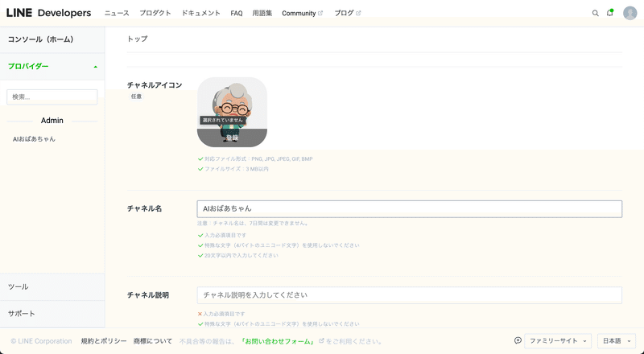Open the ニュース menu

pyautogui.click(x=117, y=13)
